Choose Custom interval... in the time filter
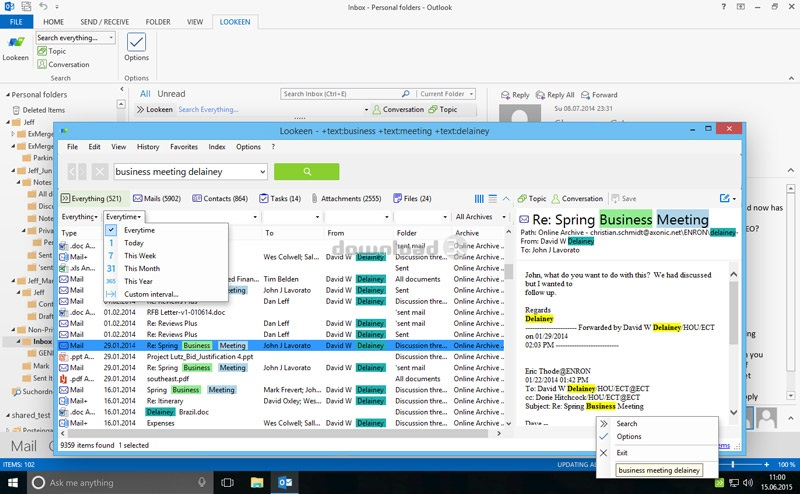This screenshot has width=800, height=494. pos(151,294)
